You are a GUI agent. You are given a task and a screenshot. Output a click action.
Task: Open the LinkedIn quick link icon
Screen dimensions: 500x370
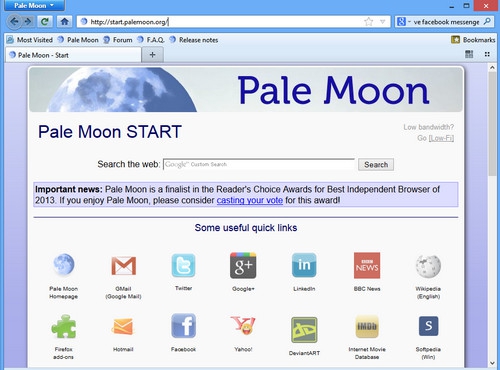point(304,265)
